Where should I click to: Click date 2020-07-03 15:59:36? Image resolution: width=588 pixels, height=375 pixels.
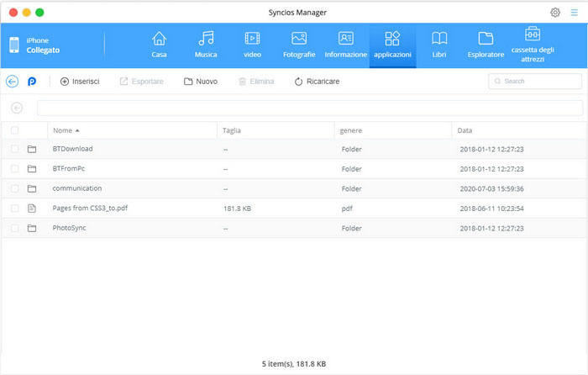(x=491, y=189)
